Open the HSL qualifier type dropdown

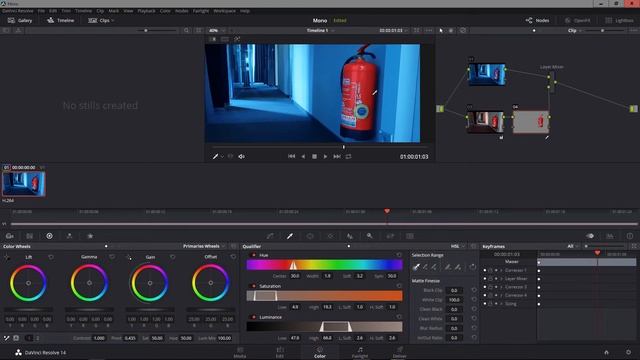[458, 246]
